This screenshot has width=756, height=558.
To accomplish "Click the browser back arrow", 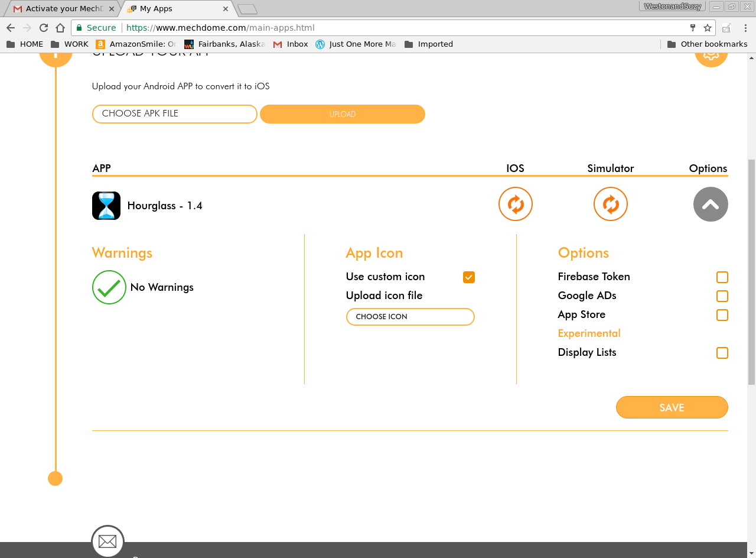I will pos(11,28).
